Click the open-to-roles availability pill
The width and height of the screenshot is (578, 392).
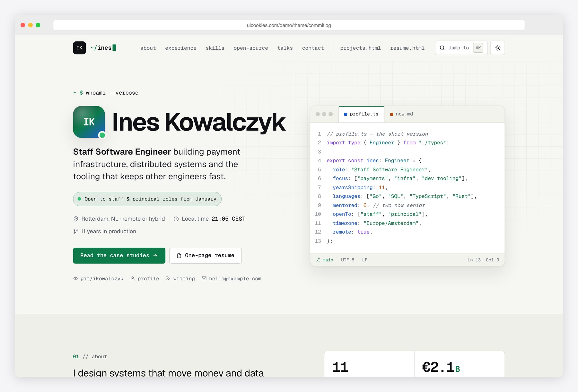(x=147, y=199)
